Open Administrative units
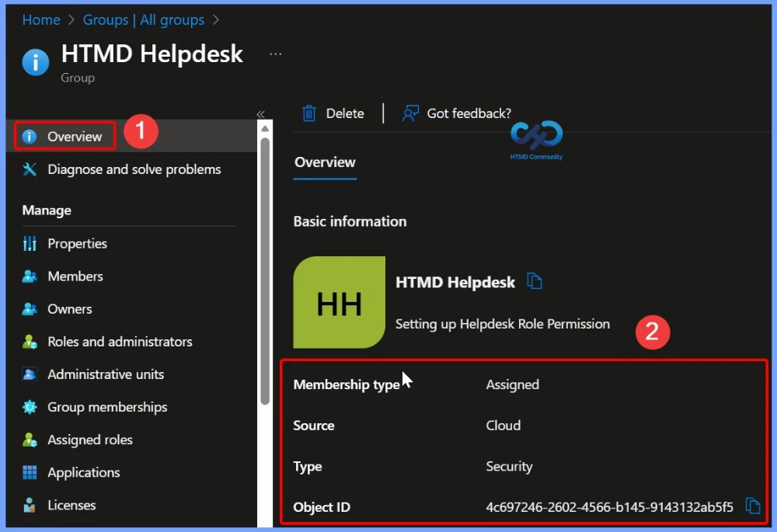777x532 pixels. [x=105, y=374]
